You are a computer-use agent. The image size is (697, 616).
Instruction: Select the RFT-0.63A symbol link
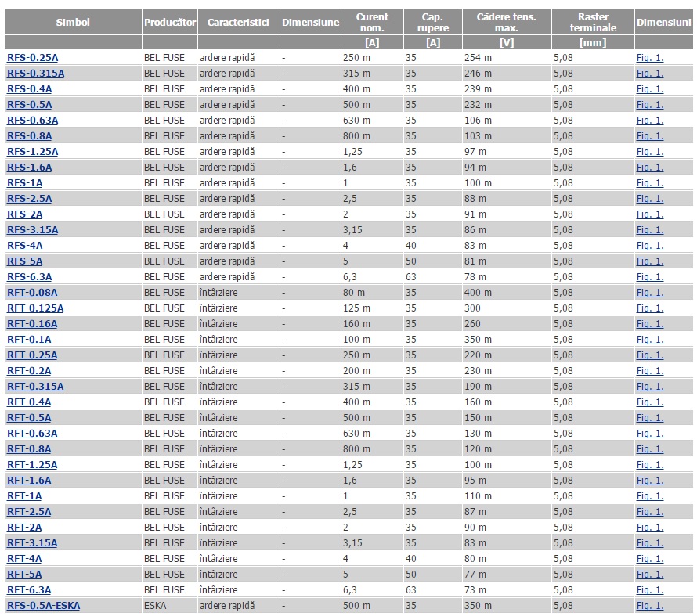pyautogui.click(x=32, y=434)
